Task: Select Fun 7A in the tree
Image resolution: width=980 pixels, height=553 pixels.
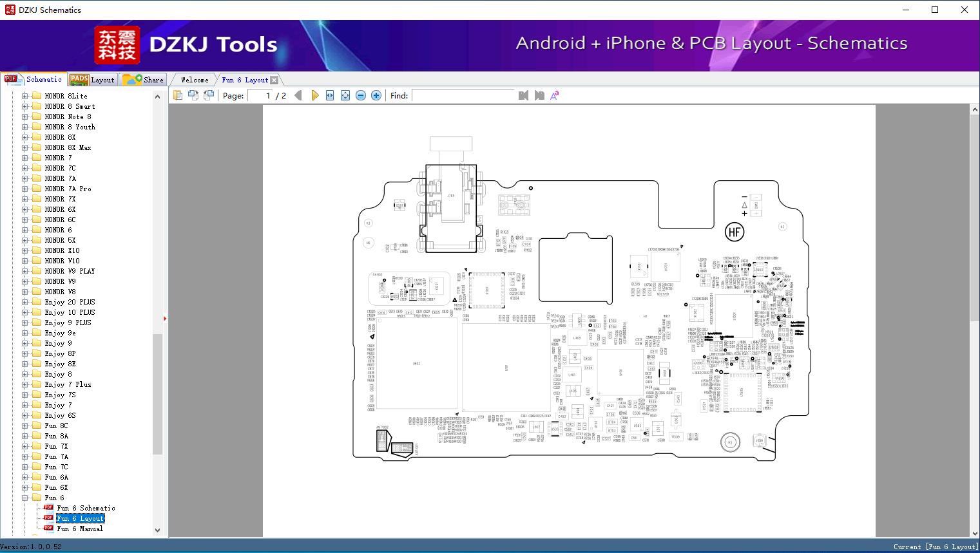Action: tap(56, 456)
